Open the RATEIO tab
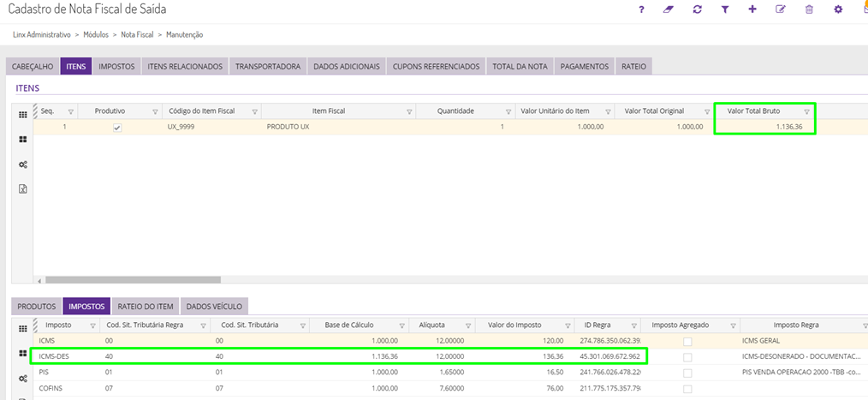Viewport: 868px width, 400px height. coord(633,67)
